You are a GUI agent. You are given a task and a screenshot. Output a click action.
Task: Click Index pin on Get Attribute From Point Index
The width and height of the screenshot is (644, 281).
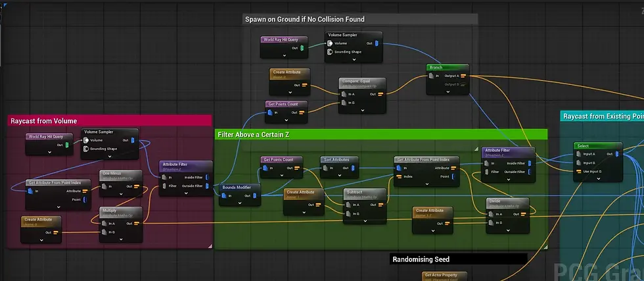coord(398,176)
